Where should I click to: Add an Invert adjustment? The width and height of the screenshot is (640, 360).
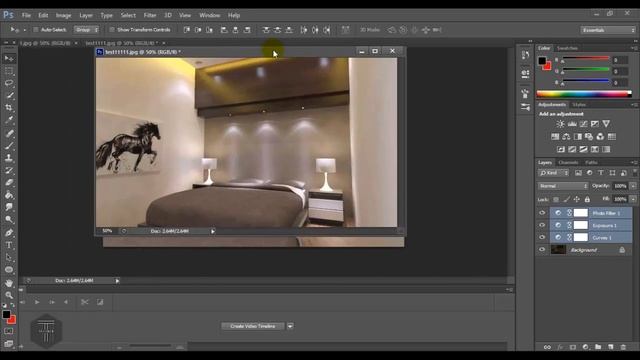click(x=561, y=149)
